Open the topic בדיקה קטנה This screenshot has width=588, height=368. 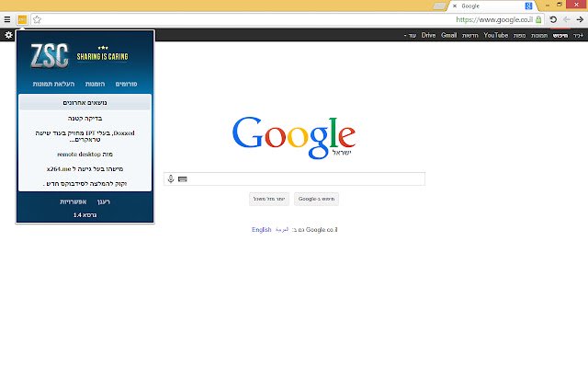click(85, 119)
